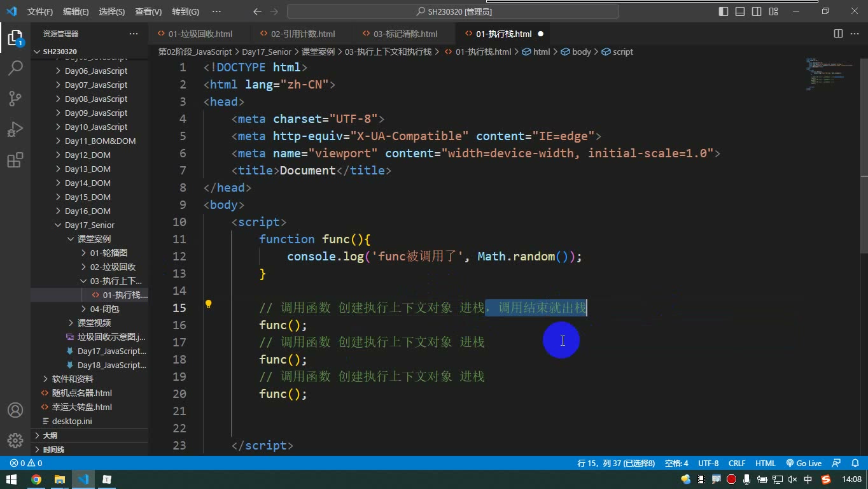Open the Search view in activity bar

coord(15,68)
